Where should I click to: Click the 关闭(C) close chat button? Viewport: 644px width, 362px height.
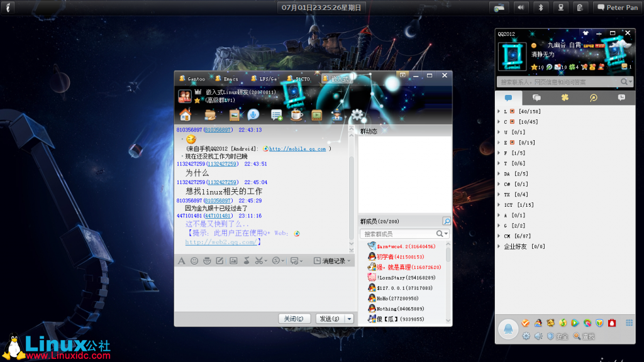click(x=294, y=319)
